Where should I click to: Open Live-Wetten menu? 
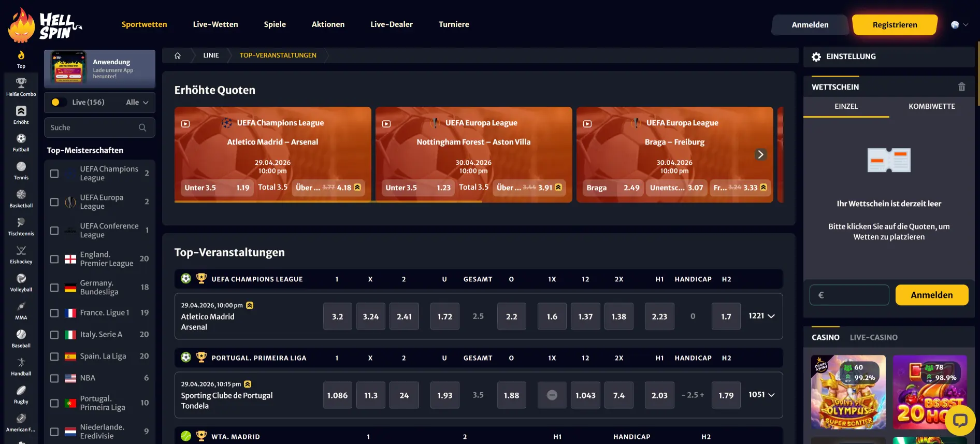pos(215,24)
